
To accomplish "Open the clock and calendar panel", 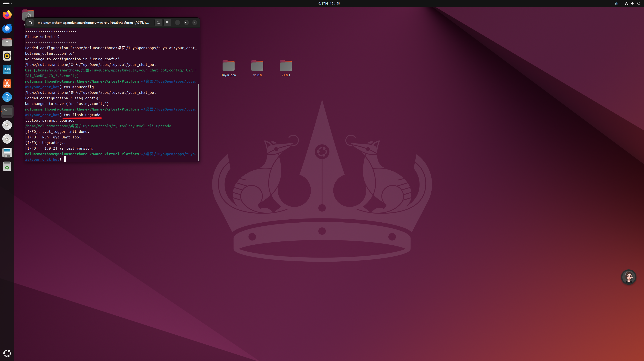I will click(329, 3).
